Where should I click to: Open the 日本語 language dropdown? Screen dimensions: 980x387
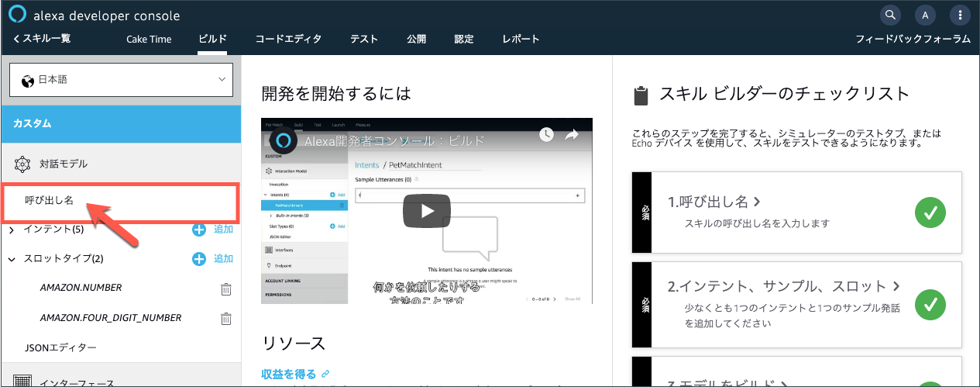point(121,81)
